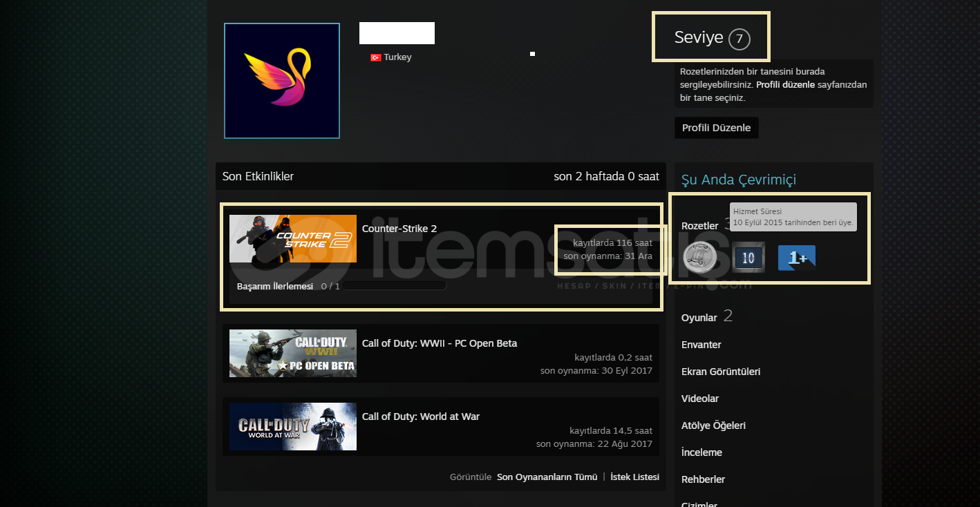Screen dimensions: 980x507
Task: Click the swan profile avatar
Action: (282, 81)
